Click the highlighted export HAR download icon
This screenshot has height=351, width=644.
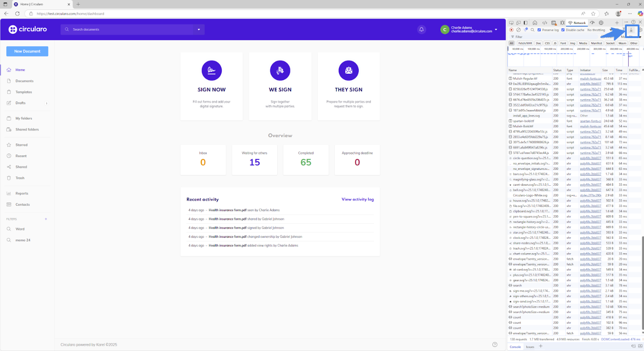(631, 30)
